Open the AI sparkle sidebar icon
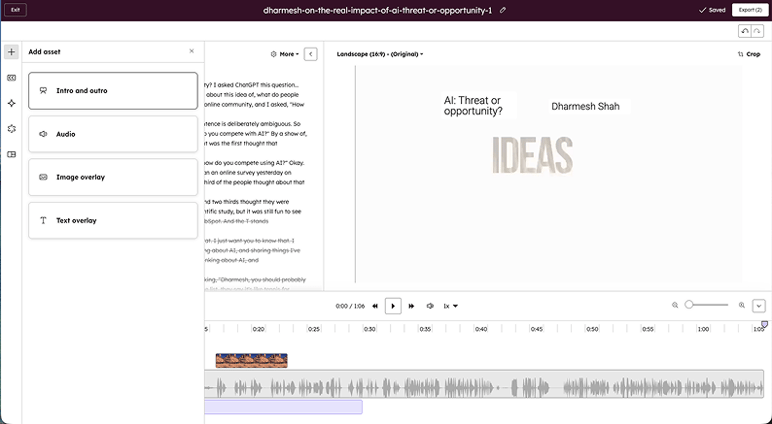This screenshot has height=424, width=772. [11, 103]
